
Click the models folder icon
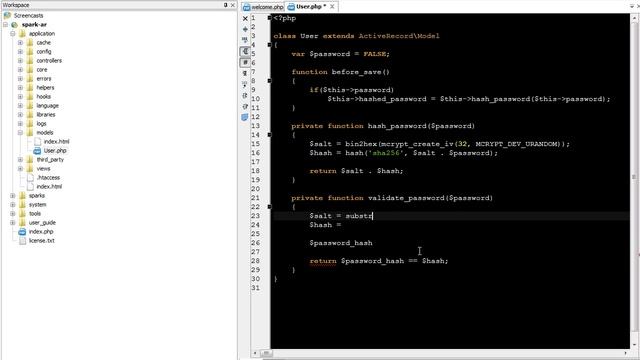tap(30, 133)
